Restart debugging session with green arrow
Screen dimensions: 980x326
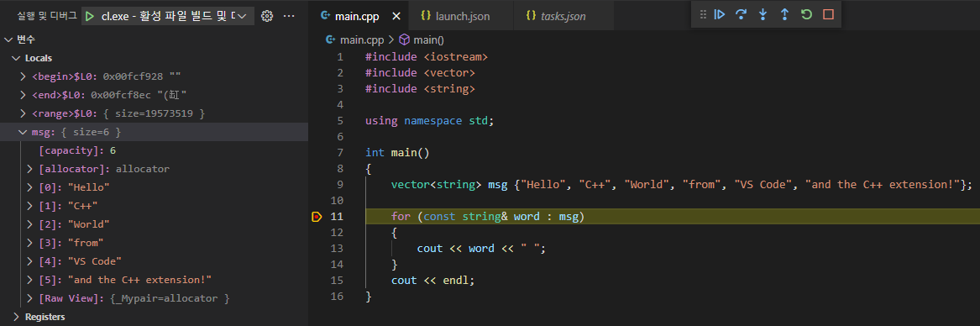click(x=806, y=14)
